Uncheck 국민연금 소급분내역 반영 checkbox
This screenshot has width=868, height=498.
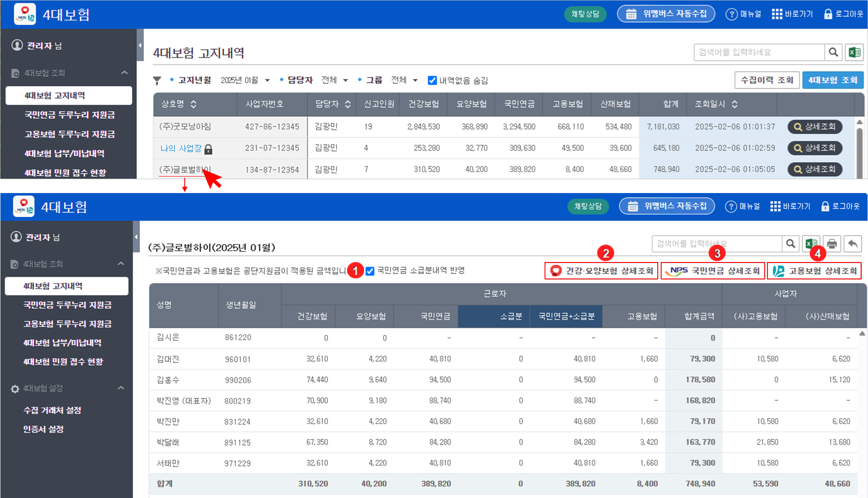[x=370, y=271]
